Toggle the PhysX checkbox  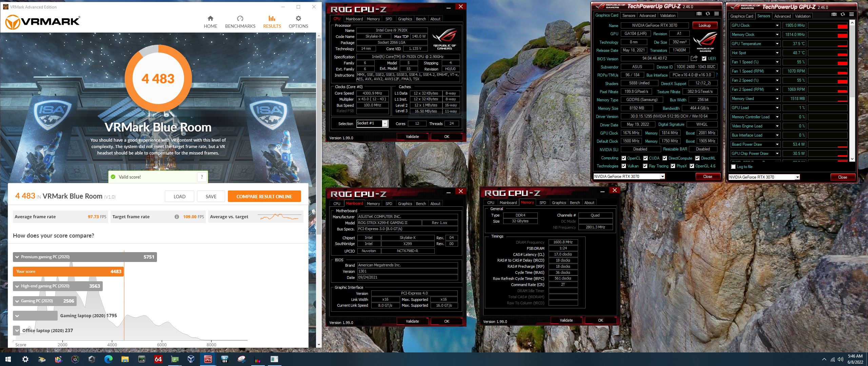[673, 166]
